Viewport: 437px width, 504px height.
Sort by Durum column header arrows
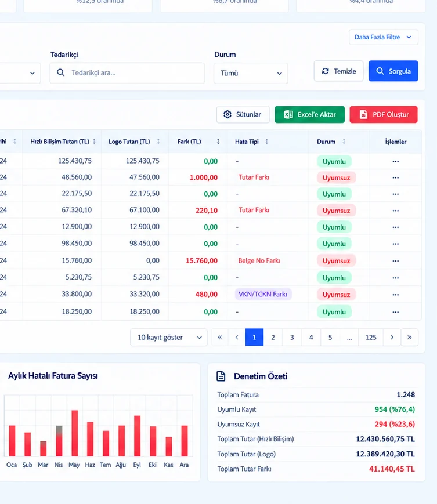(344, 142)
